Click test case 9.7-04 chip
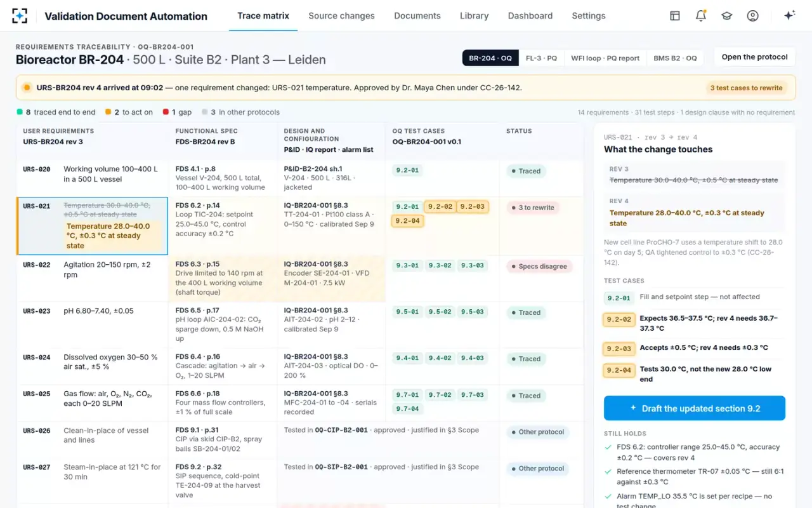Image resolution: width=812 pixels, height=508 pixels. (x=407, y=409)
